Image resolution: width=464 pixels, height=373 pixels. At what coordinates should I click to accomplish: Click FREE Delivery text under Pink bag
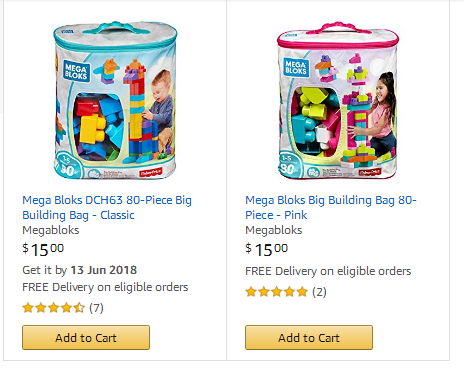tap(328, 271)
